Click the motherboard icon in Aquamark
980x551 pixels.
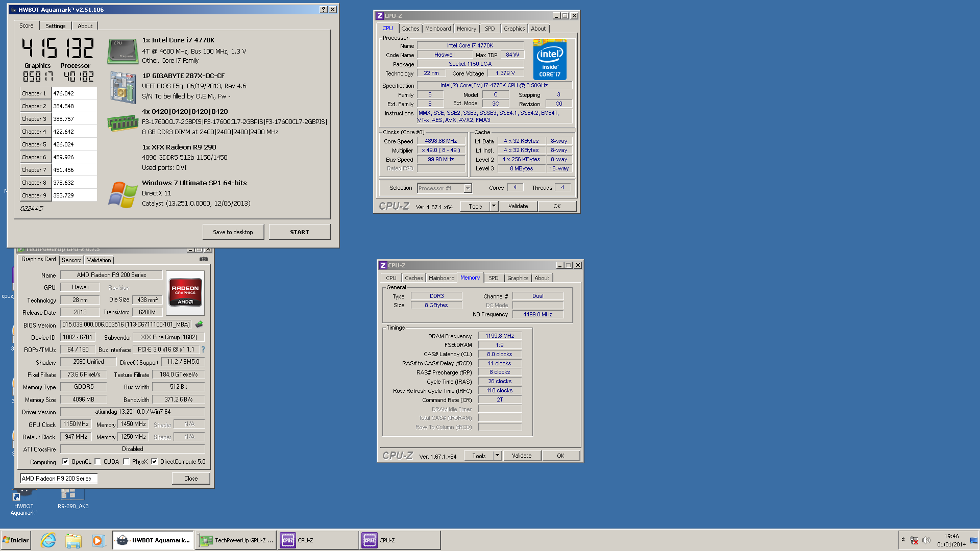(122, 87)
